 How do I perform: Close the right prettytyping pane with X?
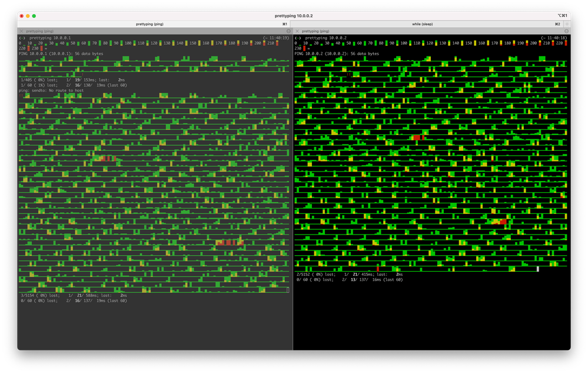(297, 31)
